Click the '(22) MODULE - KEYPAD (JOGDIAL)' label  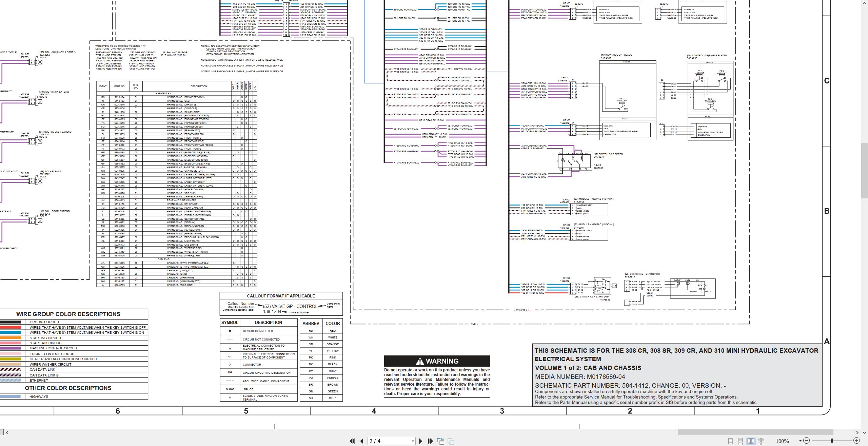click(594, 225)
